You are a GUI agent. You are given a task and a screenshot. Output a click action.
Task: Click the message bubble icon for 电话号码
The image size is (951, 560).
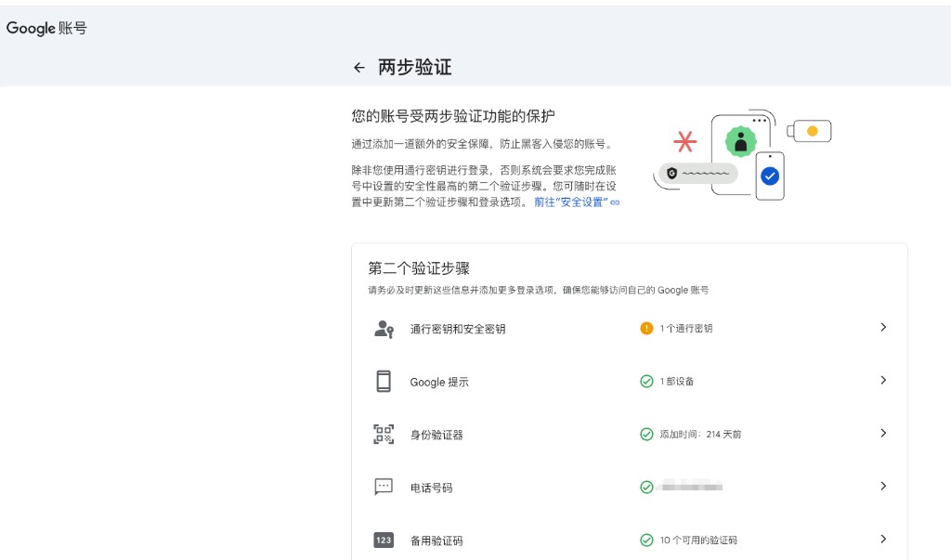384,488
